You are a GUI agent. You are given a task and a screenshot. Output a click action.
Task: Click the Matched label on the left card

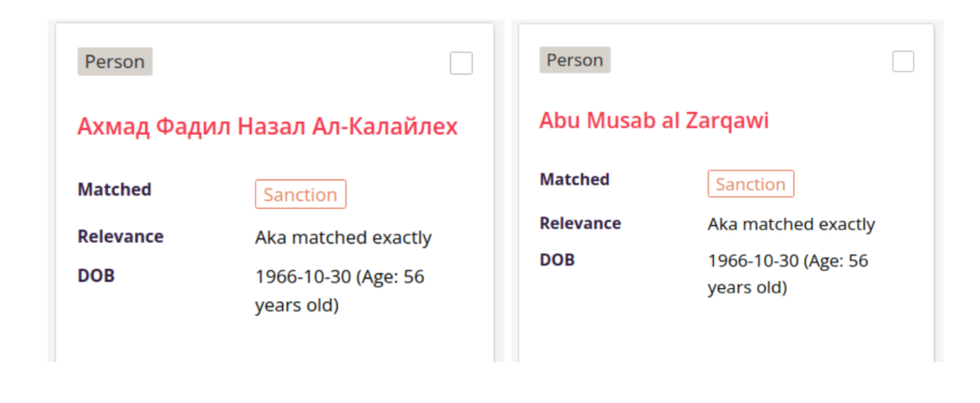coord(114,190)
